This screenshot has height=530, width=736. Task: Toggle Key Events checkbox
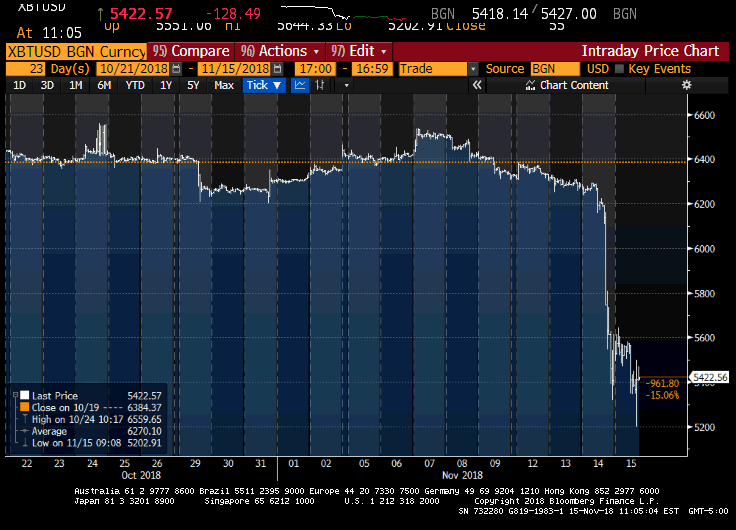click(x=620, y=69)
